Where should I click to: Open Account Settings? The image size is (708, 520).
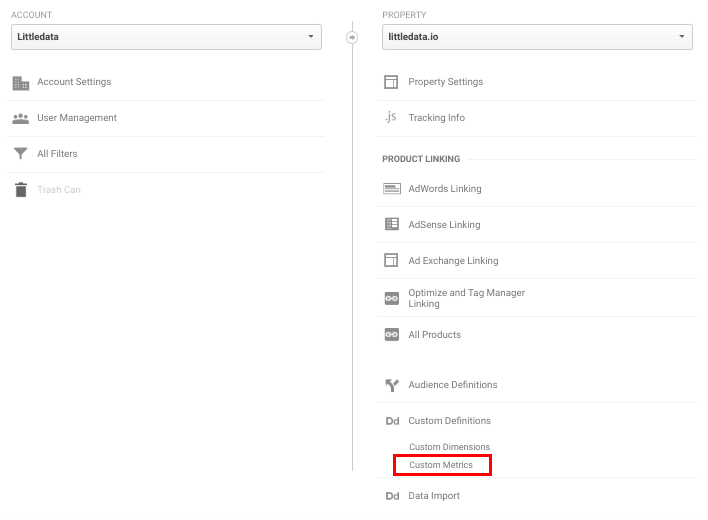pos(74,82)
